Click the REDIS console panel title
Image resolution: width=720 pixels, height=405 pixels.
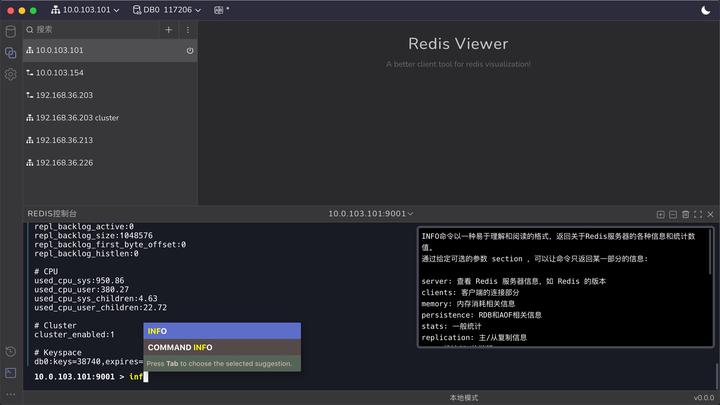coord(52,214)
